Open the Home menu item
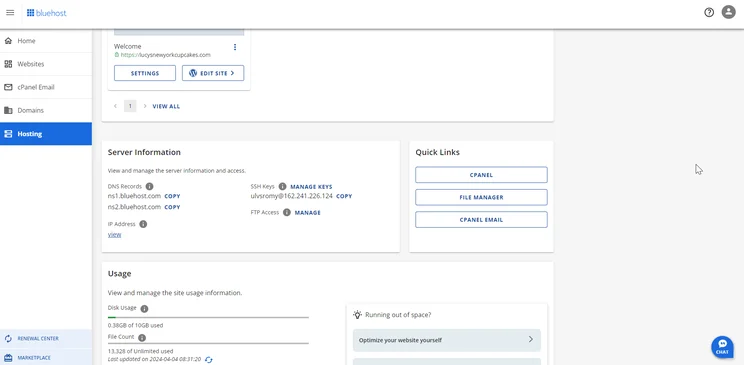The height and width of the screenshot is (365, 744). pos(46,41)
